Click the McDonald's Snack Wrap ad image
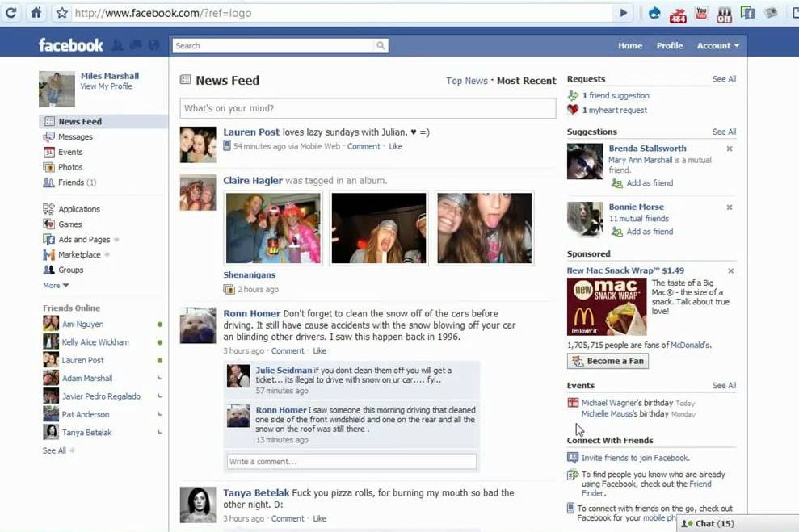Viewport: 799px width, 532px height. coord(607,306)
